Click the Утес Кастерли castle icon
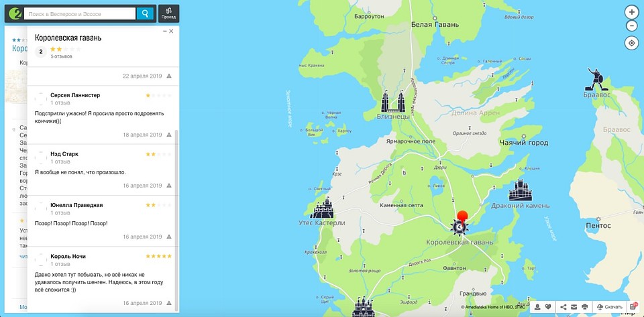 [323, 208]
